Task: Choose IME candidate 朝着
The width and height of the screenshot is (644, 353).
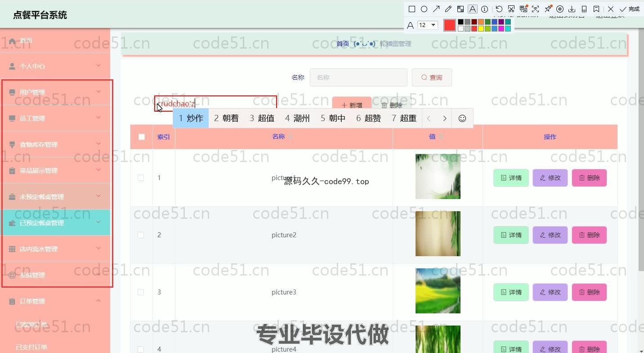Action: pyautogui.click(x=226, y=118)
